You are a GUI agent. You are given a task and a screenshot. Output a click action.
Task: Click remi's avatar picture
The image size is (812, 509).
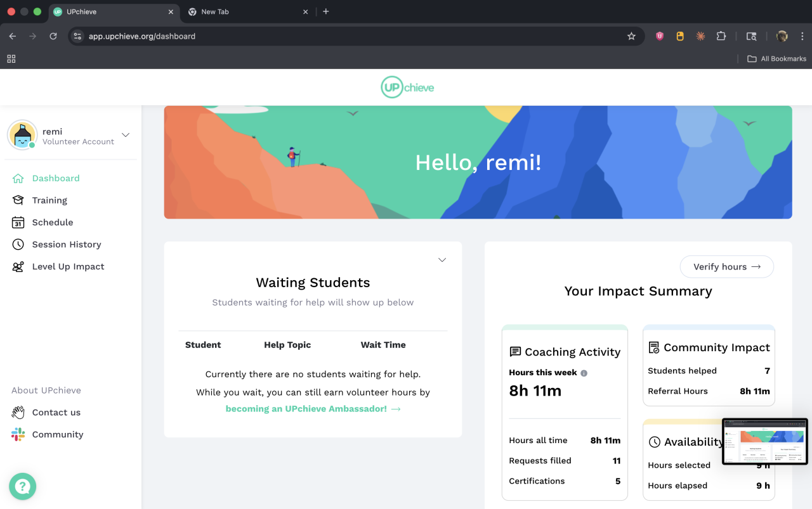22,135
